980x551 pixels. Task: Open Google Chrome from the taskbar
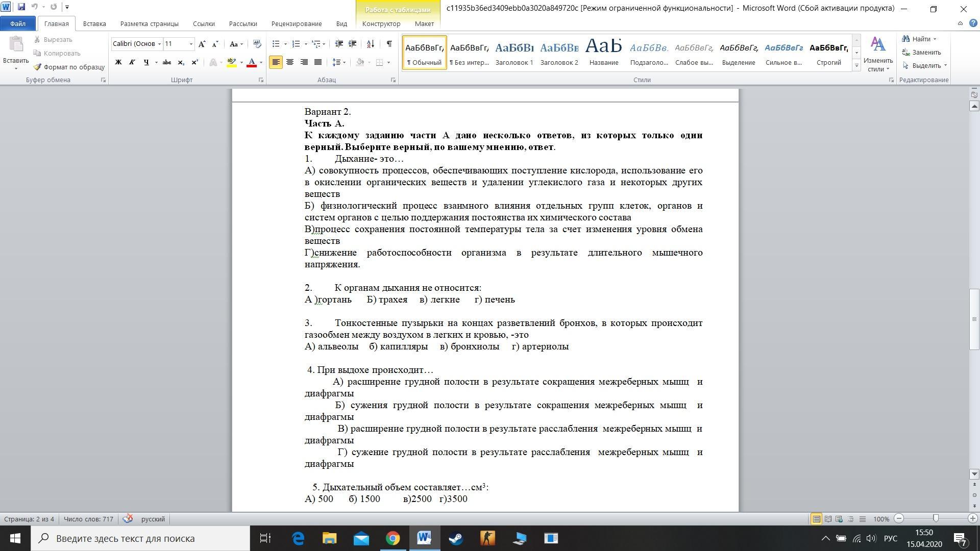(x=393, y=538)
